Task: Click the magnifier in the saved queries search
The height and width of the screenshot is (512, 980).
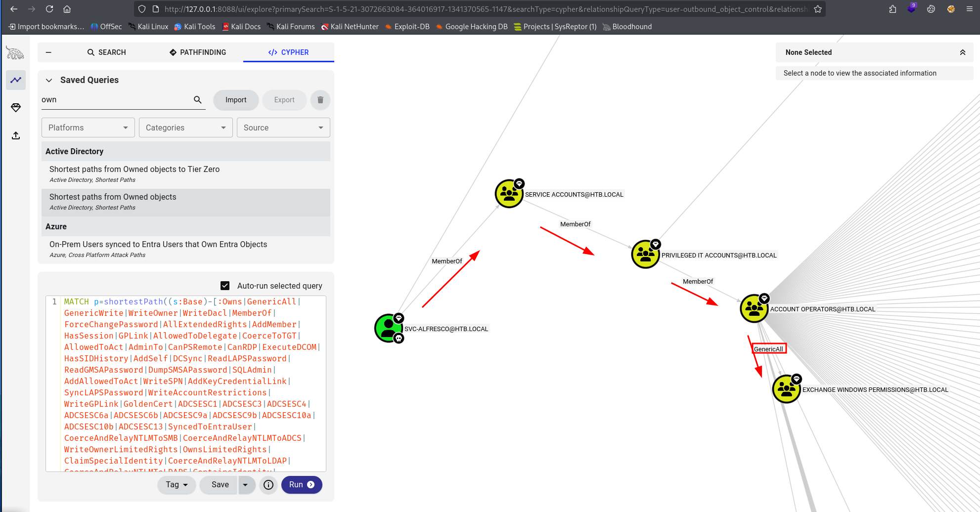Action: (197, 99)
